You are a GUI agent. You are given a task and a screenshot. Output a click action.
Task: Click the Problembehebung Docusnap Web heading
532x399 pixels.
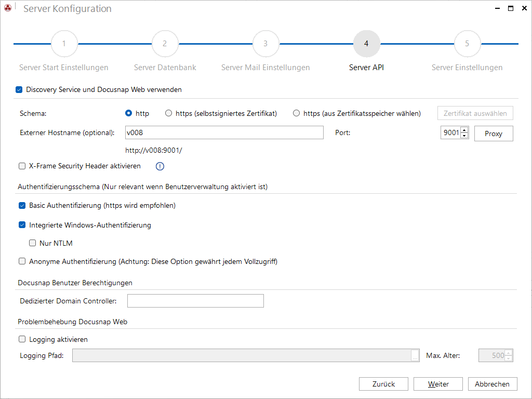[x=73, y=322]
